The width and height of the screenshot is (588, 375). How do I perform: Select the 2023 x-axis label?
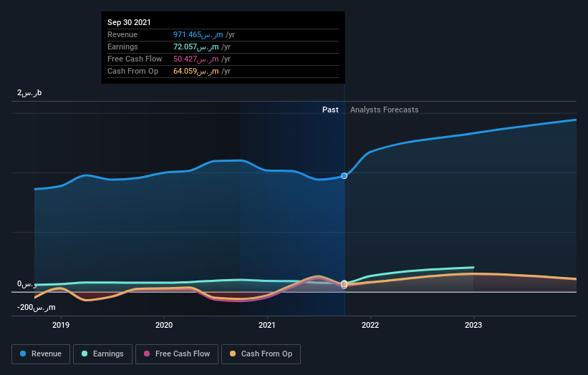point(473,325)
